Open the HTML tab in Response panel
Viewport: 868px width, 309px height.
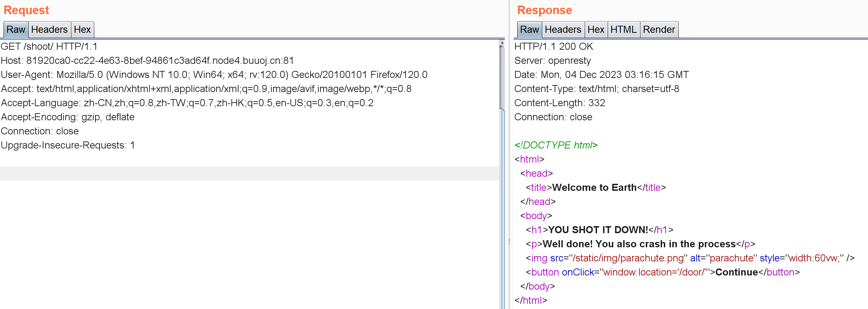click(x=624, y=30)
